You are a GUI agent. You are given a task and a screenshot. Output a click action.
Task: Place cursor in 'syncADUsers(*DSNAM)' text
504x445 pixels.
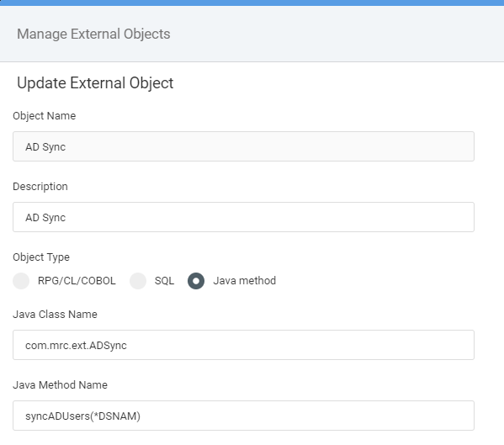pos(83,416)
